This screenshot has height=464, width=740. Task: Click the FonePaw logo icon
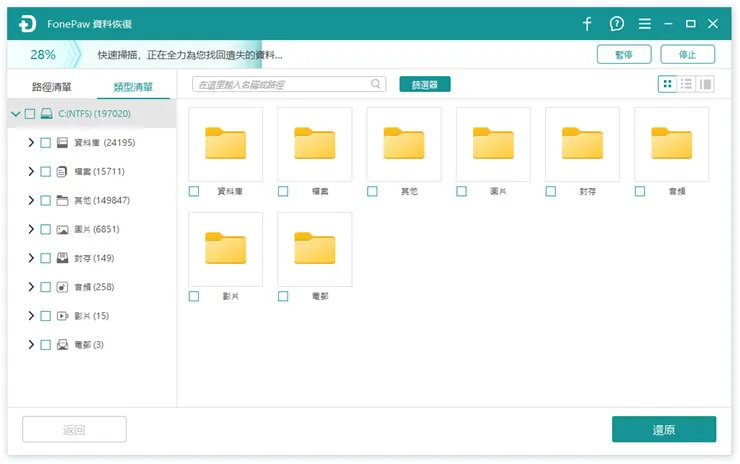point(27,24)
